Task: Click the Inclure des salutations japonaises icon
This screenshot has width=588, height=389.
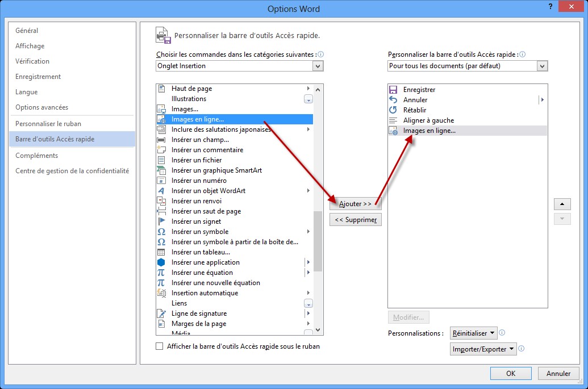Action: click(161, 129)
